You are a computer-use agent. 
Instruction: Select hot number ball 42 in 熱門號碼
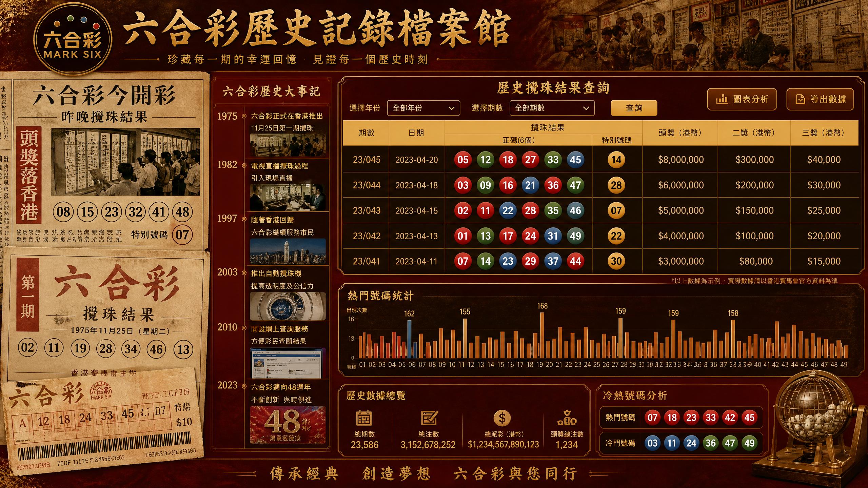tap(730, 418)
